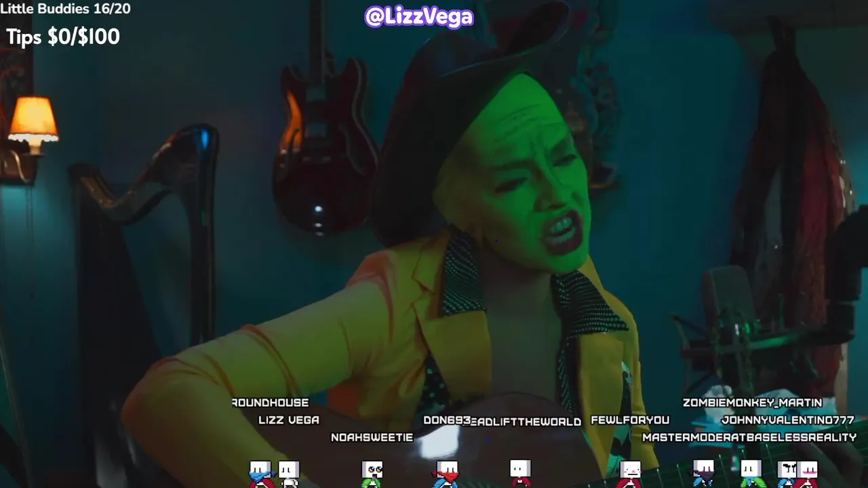Click the ZOMBIEMONKEY_MARTIN name label
Viewport: 868px width, 488px height.
752,403
